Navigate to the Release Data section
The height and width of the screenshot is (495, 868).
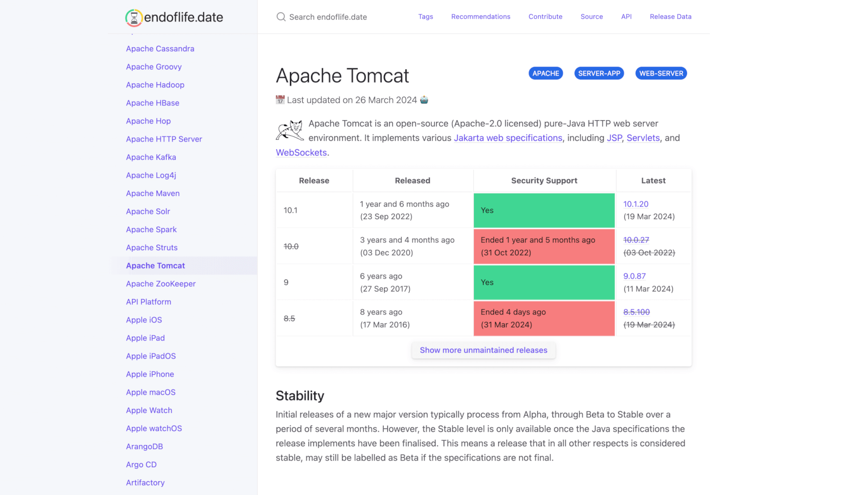[671, 16]
